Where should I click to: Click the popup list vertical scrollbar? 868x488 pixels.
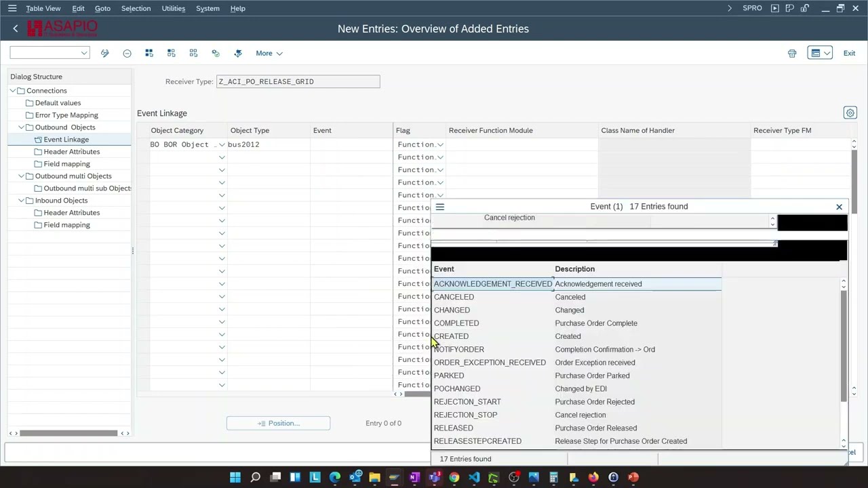pyautogui.click(x=844, y=346)
